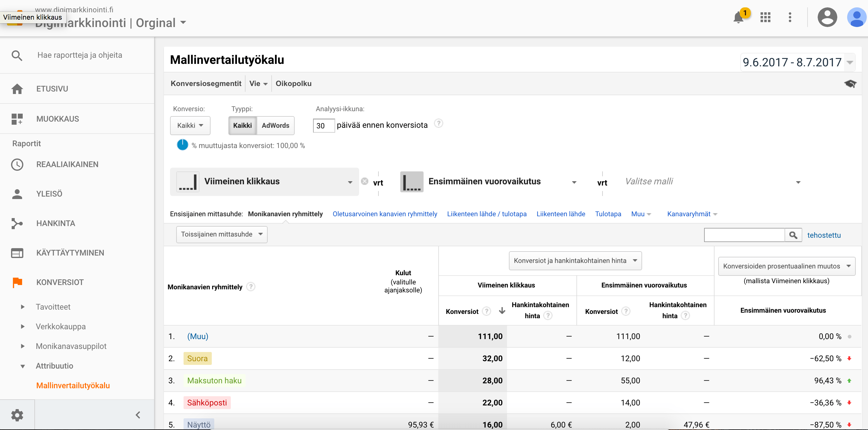Screen dimensions: 868x430
Task: Open the Toissijainen mittasuhde dropdown
Action: (x=222, y=234)
